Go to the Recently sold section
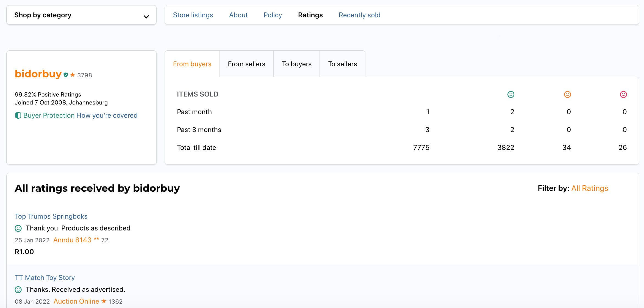The width and height of the screenshot is (644, 308). coord(359,15)
